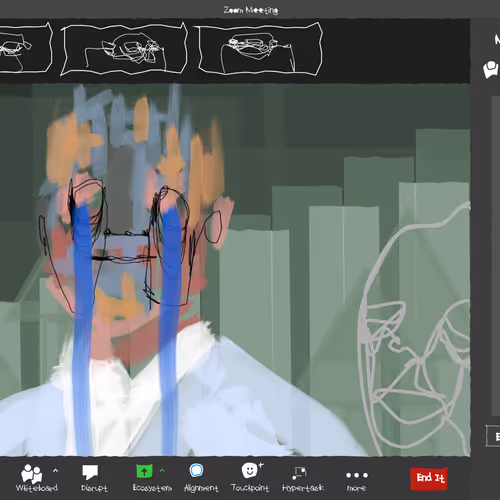Toggle the Alignment record icon
The image size is (500, 500).
196,471
